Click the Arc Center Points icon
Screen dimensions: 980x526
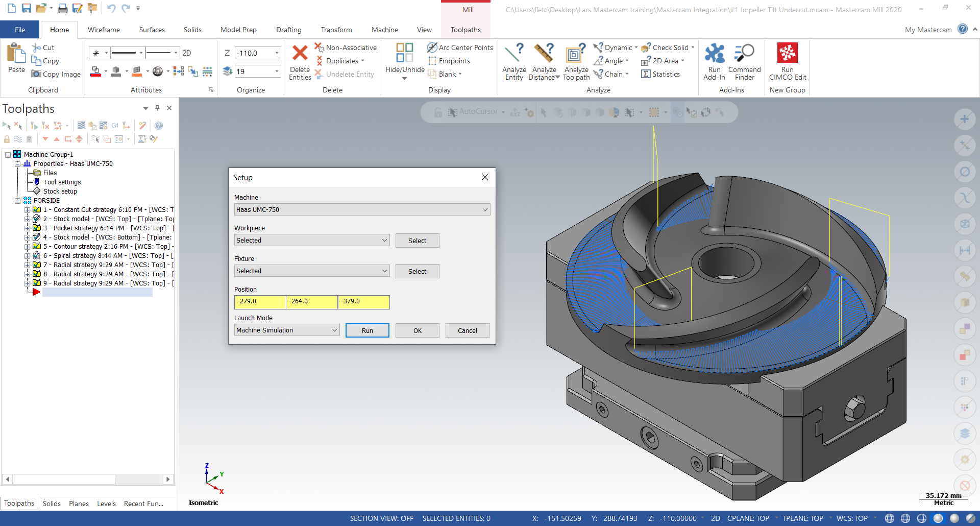coord(432,47)
